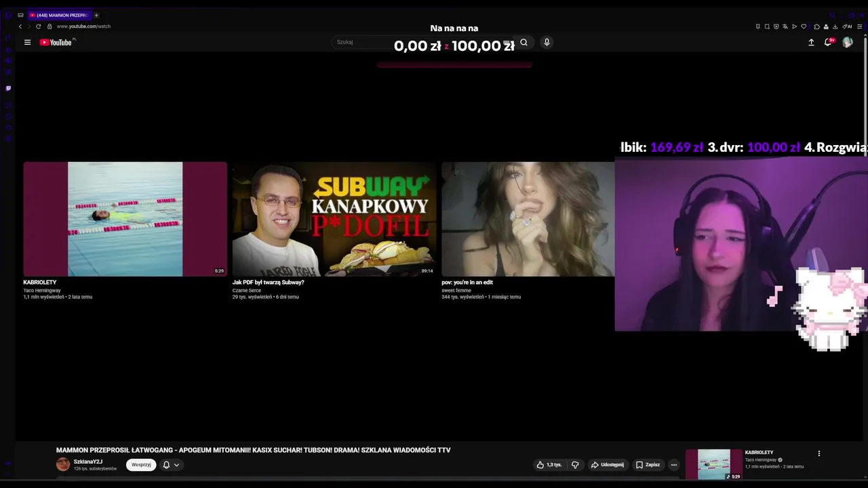
Task: Open account avatar menu
Action: click(x=848, y=42)
